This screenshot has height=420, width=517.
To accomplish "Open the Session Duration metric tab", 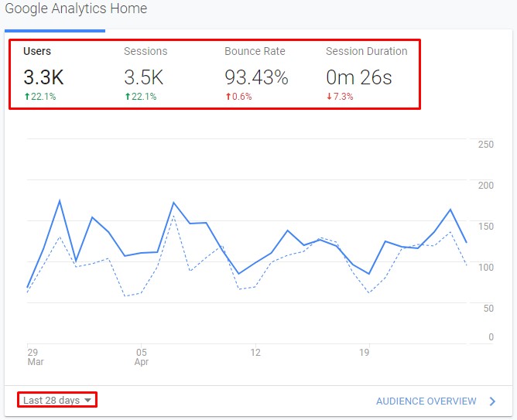I will click(365, 74).
